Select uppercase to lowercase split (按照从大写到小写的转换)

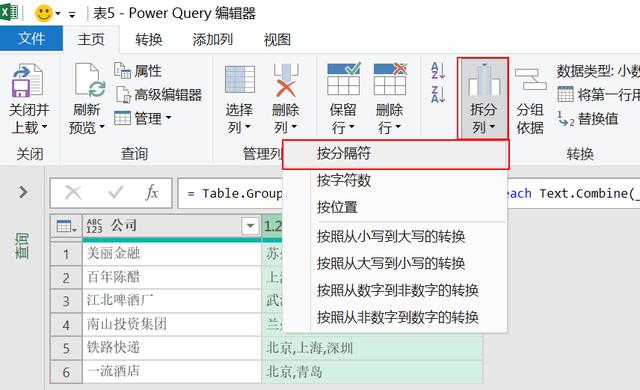pyautogui.click(x=395, y=263)
